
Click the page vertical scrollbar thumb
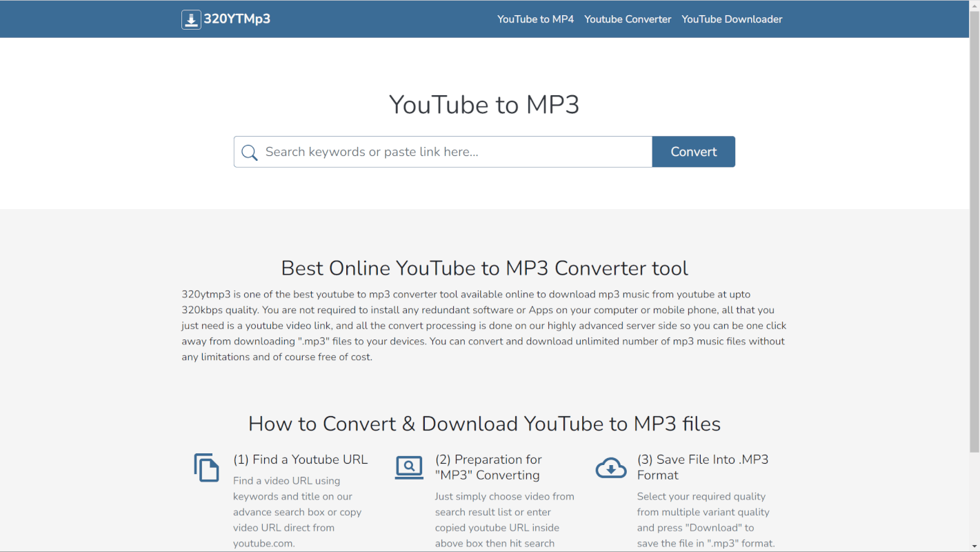tap(974, 231)
